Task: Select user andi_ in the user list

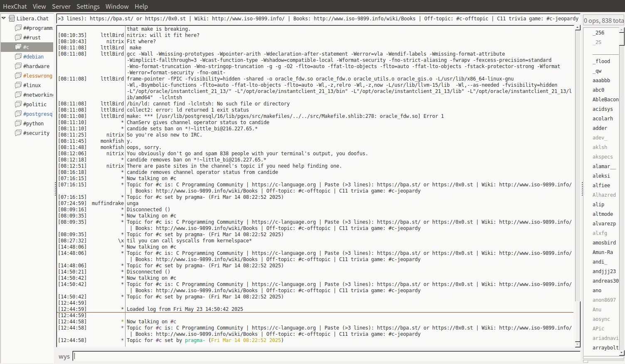Action: [x=600, y=261]
